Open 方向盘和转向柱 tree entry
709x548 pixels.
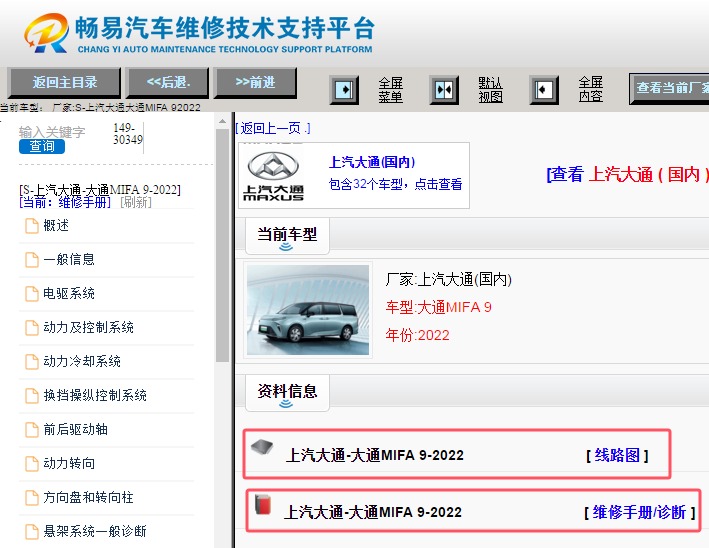pyautogui.click(x=88, y=497)
